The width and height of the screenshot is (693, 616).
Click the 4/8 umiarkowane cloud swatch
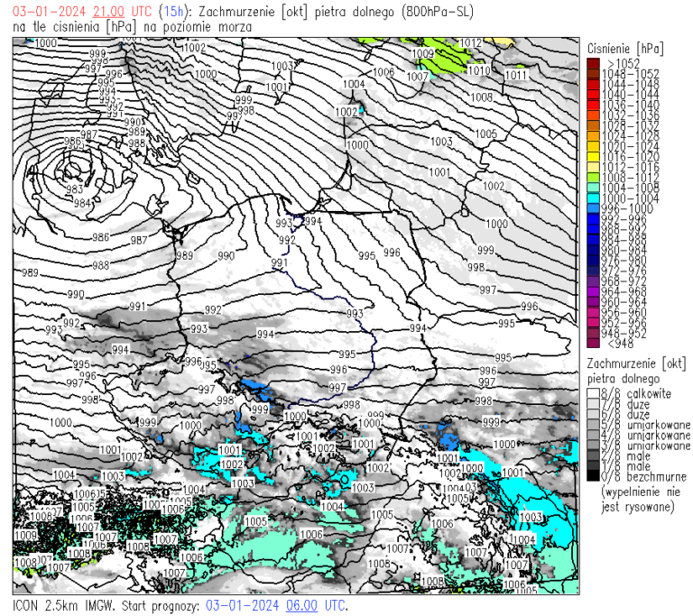592,436
